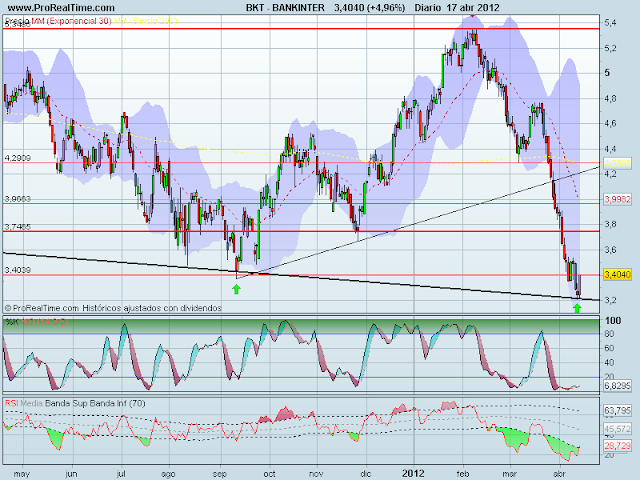Click the 2012 year label on time axis
The width and height of the screenshot is (640, 480).
tap(413, 473)
